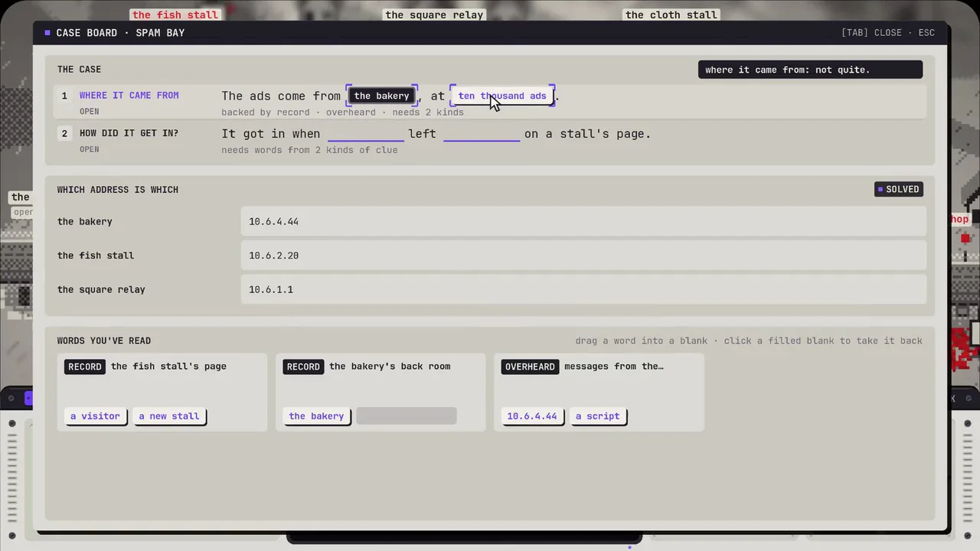The image size is (980, 551).
Task: Select the blank after 'left' in question 2
Action: coord(481,133)
